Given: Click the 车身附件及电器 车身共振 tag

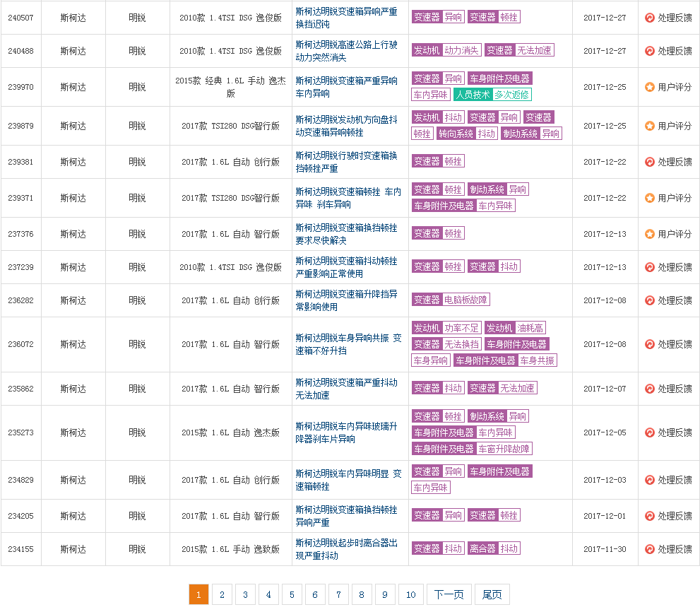Looking at the screenshot, I should click(x=505, y=360).
